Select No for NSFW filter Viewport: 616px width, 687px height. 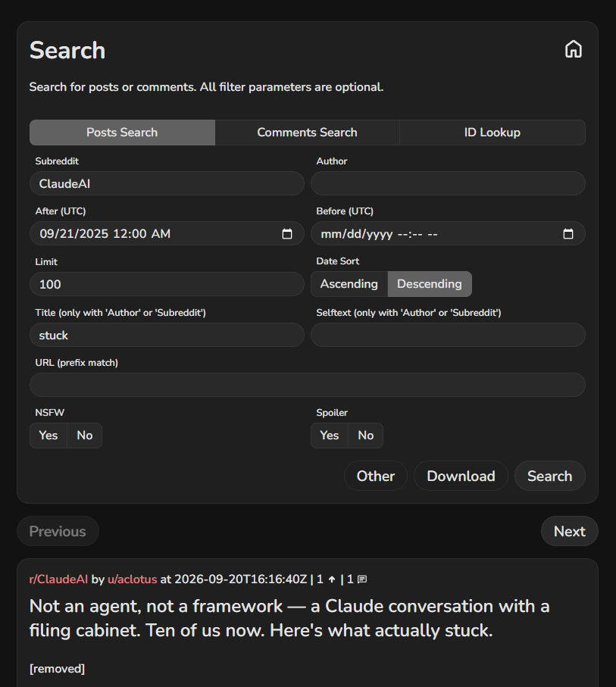(x=85, y=435)
